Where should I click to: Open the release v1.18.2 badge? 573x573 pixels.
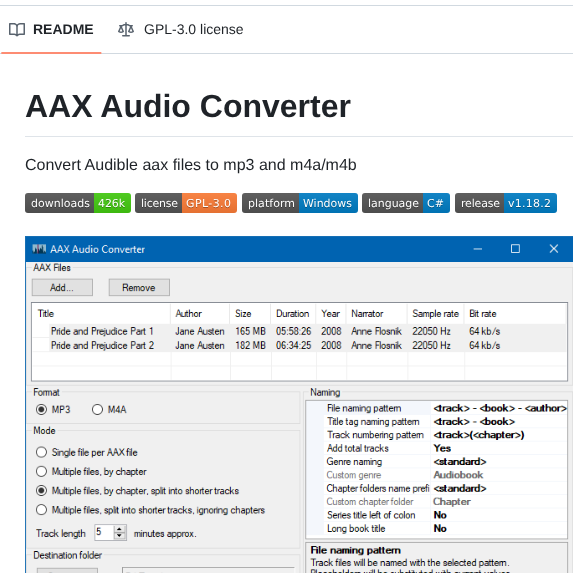coord(506,203)
